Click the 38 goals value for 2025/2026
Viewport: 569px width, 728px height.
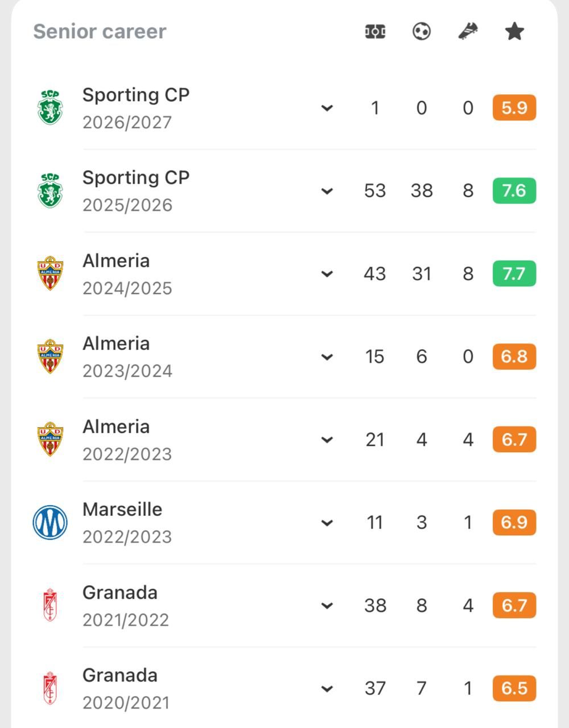click(x=422, y=191)
